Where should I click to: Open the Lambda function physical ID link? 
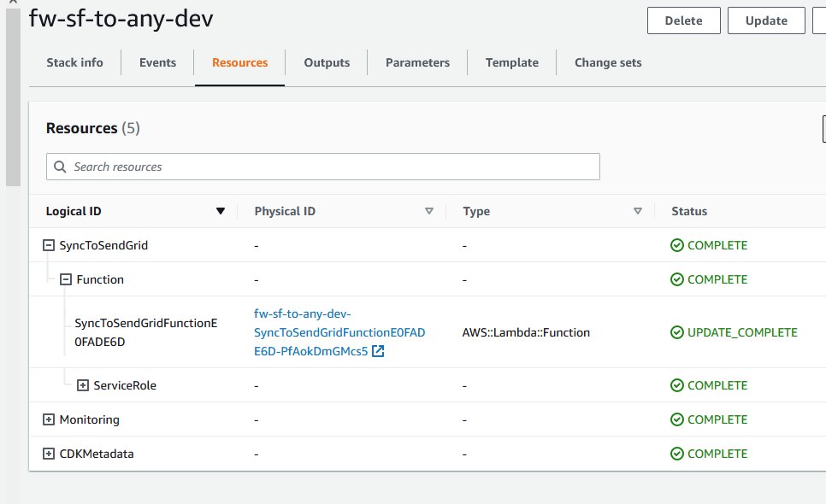[339, 332]
